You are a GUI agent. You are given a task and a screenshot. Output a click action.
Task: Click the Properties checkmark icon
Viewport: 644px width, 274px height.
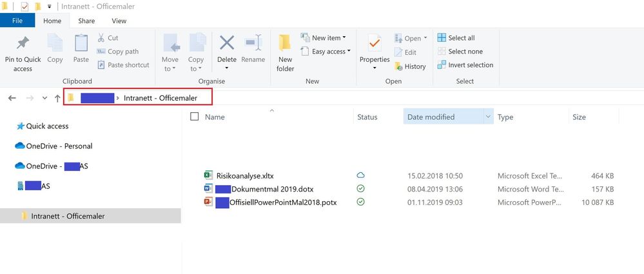point(375,43)
